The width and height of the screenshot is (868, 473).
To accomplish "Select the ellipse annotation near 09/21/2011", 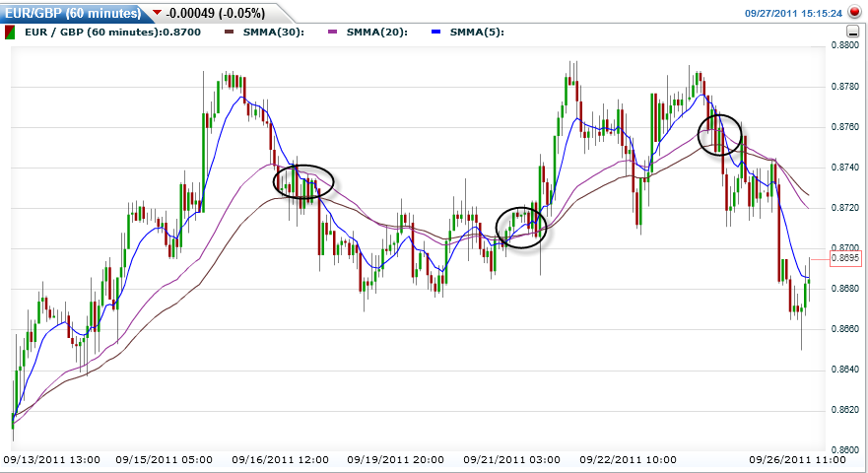I will tap(520, 228).
